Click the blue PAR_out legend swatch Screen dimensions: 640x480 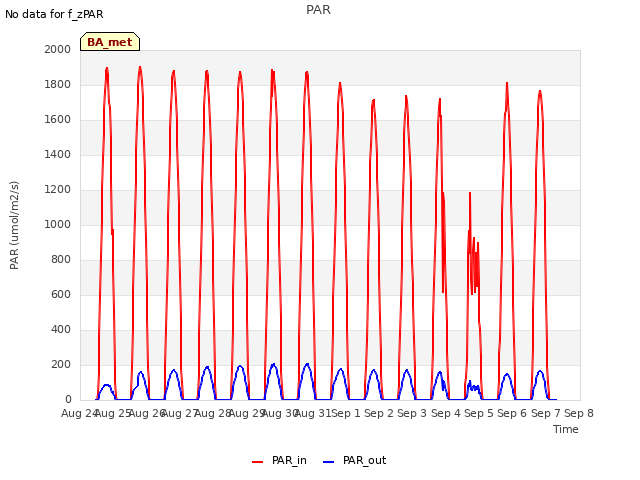[329, 462]
